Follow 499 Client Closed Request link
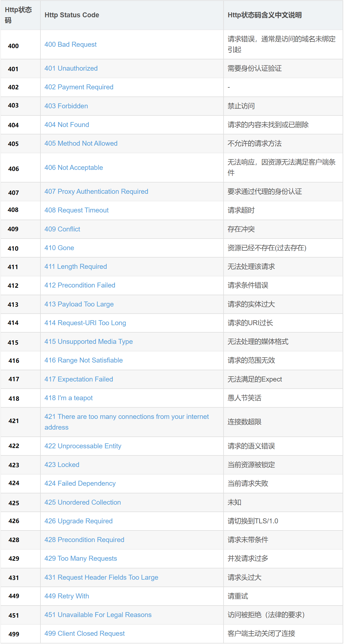The height and width of the screenshot is (644, 344). tap(84, 634)
